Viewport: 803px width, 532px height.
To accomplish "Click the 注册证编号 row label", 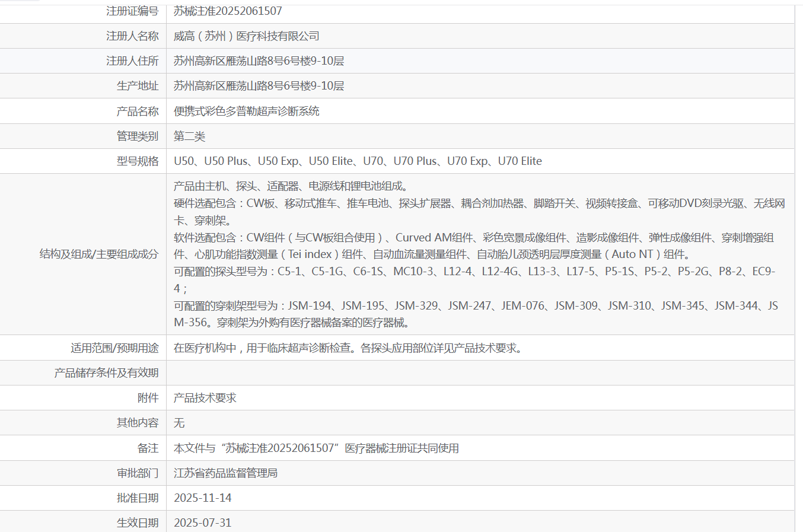I will coord(132,11).
